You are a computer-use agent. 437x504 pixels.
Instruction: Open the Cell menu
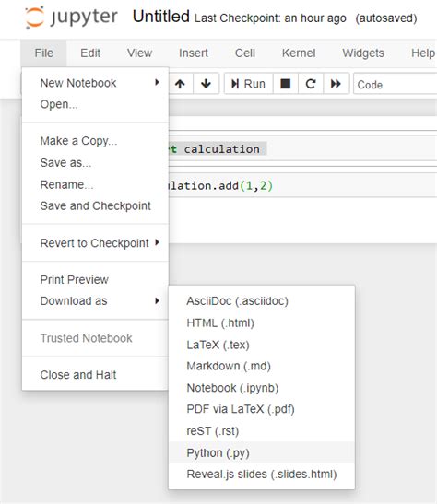pos(245,53)
